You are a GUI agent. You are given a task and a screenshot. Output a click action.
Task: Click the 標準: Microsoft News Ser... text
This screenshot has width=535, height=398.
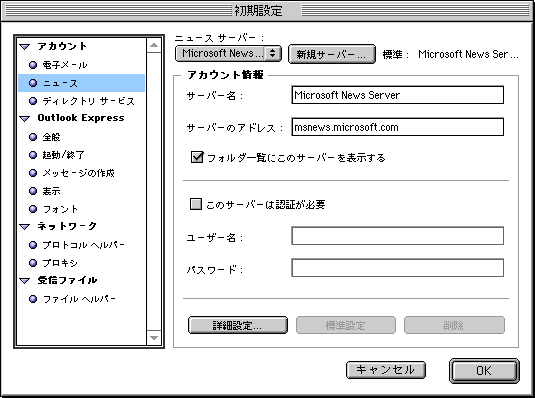(x=450, y=54)
